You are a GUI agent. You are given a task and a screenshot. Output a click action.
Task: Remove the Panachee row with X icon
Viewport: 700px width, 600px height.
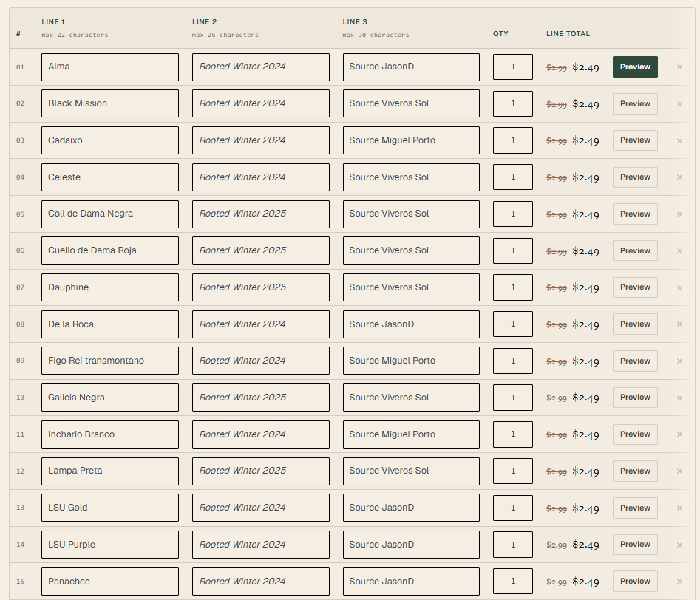[x=679, y=582]
